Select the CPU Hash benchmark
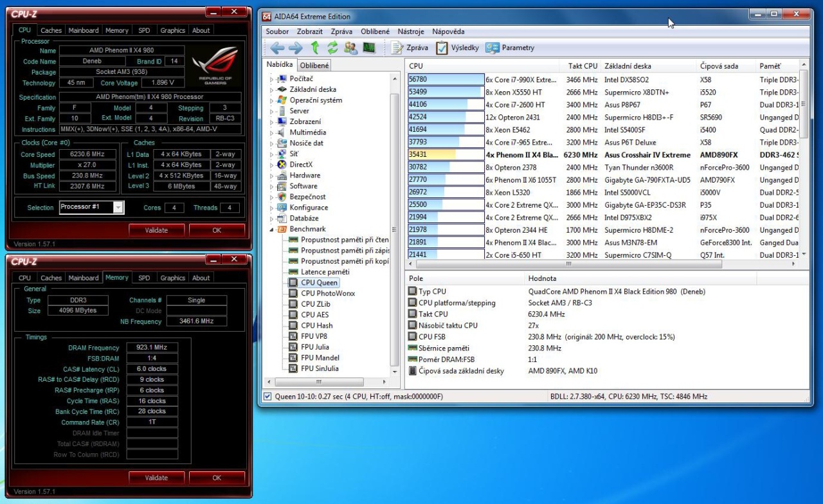 point(316,325)
